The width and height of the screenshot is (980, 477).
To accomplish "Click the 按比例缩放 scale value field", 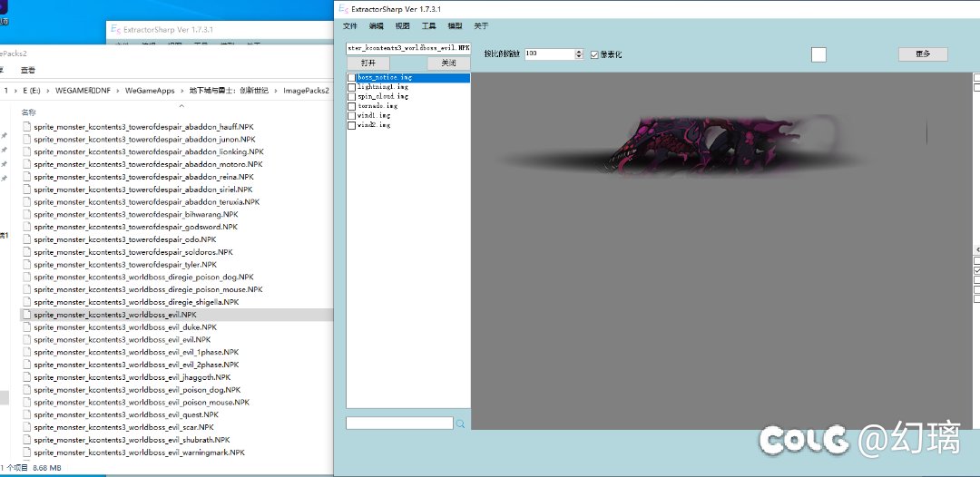I will point(549,54).
